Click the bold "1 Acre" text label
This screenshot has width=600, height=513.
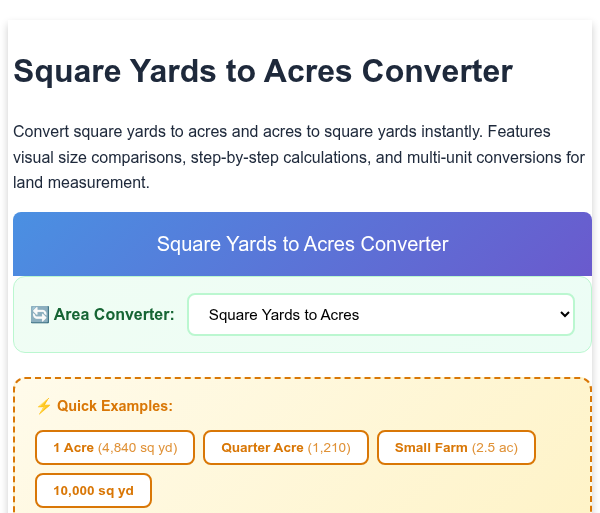73,448
